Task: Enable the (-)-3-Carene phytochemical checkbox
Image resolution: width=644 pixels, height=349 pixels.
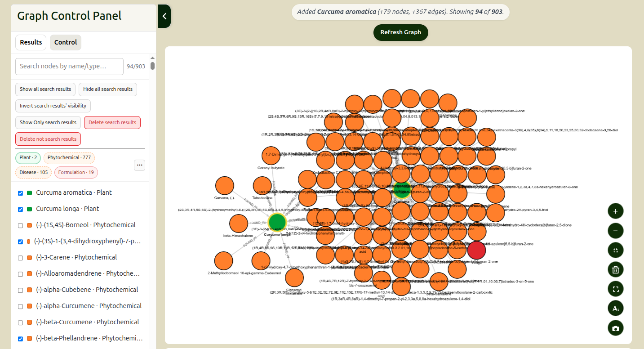Action: click(x=20, y=258)
